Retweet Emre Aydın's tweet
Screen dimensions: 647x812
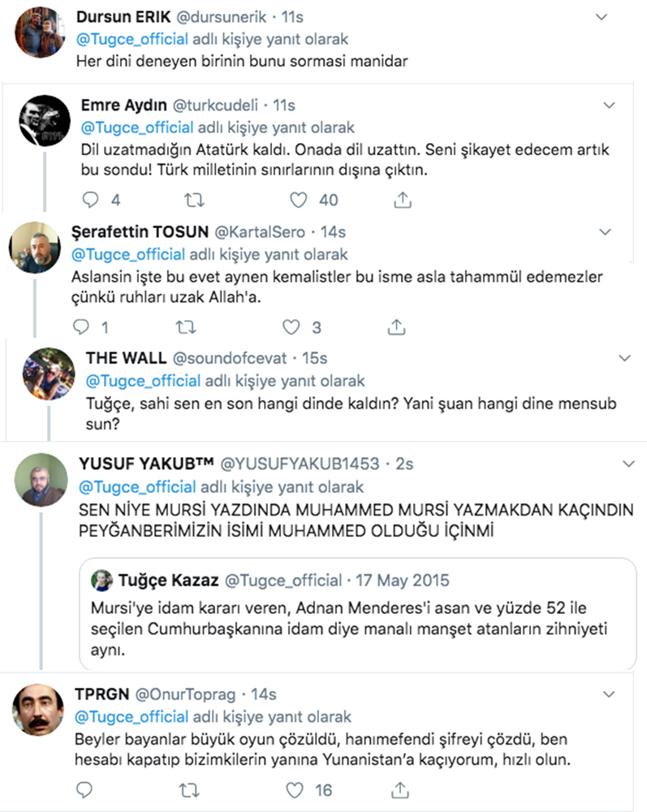coord(195,200)
